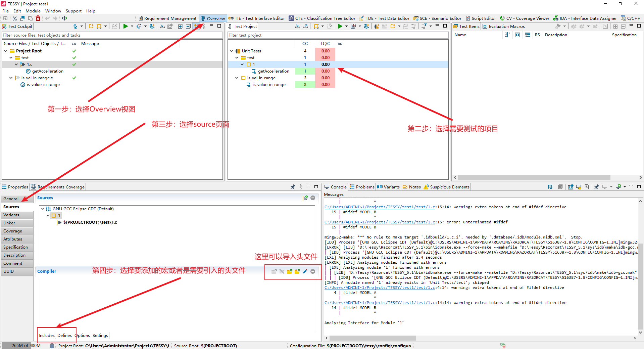Screen dimensions: 644x349
Task: Collapse GNU GCC Eclipse CDT node in Sources
Action: (x=43, y=209)
